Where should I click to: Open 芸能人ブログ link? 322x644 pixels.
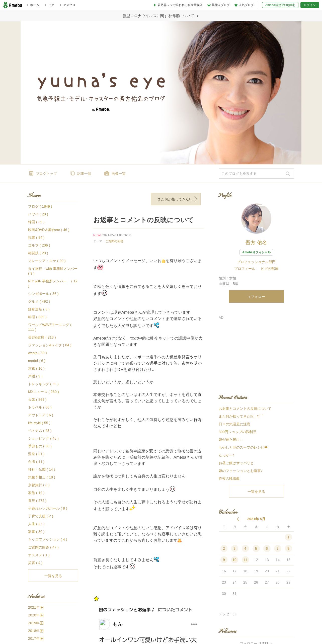tap(218, 5)
